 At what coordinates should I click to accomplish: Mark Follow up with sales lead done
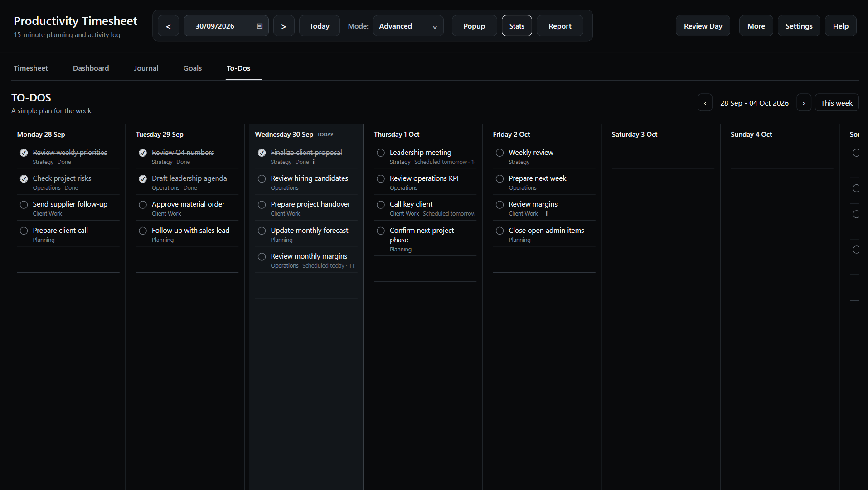(x=143, y=231)
